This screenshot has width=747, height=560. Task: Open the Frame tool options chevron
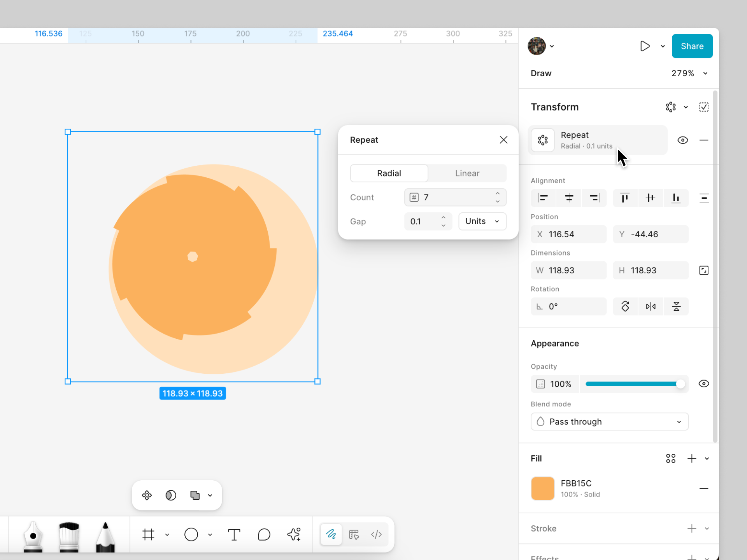pyautogui.click(x=167, y=535)
